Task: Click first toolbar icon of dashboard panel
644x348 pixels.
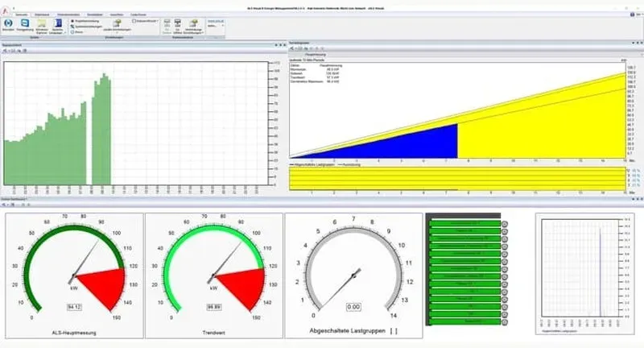Action: click(4, 205)
